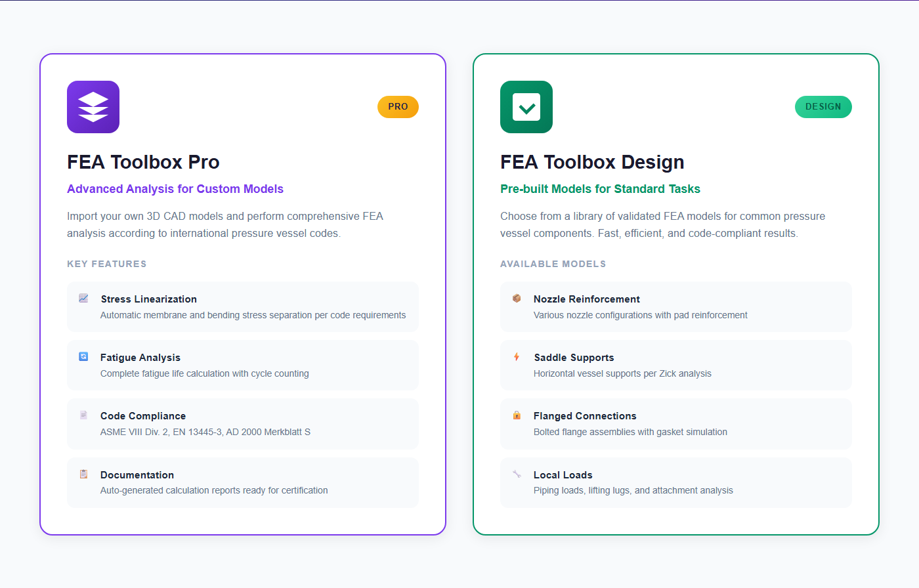Click the ASME VIII Div. 2 codes text
Screen dimensions: 919x588
point(205,432)
